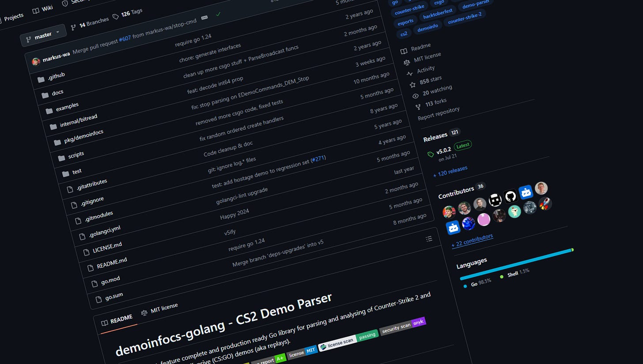Open the Go 98.5% language link

[x=477, y=283]
